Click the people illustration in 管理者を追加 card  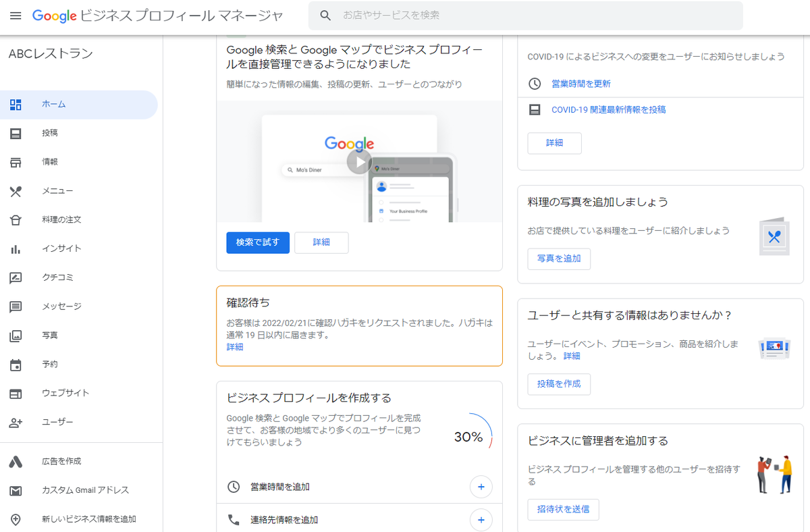point(774,474)
